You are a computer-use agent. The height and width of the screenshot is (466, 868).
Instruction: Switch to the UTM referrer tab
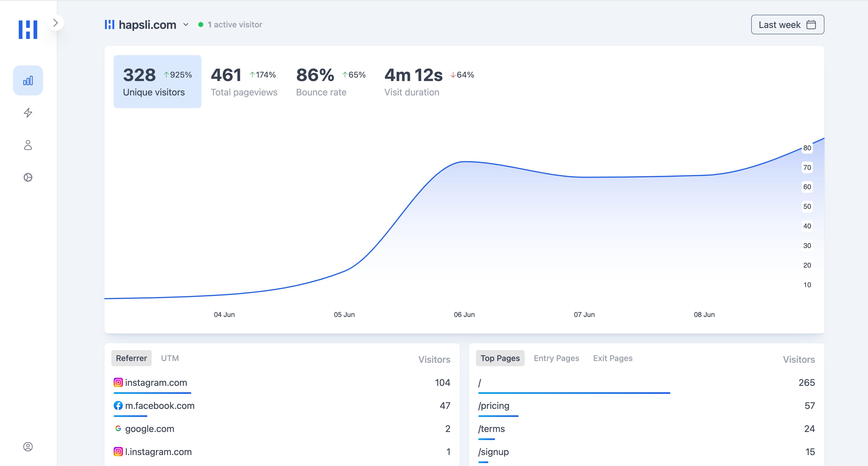169,358
